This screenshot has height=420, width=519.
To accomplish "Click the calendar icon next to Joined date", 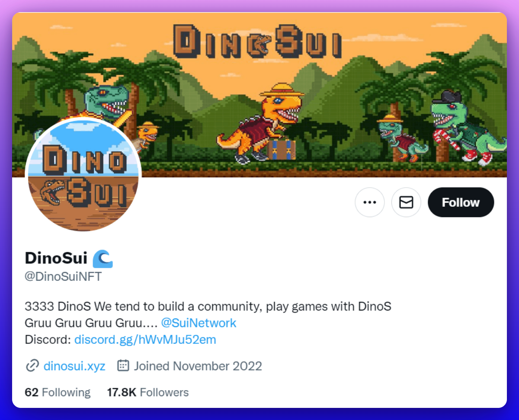I will tap(123, 365).
